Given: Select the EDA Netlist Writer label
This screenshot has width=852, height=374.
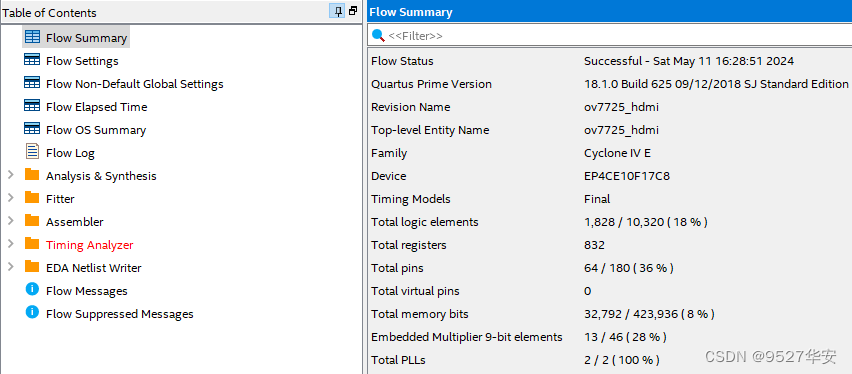Looking at the screenshot, I should [93, 267].
